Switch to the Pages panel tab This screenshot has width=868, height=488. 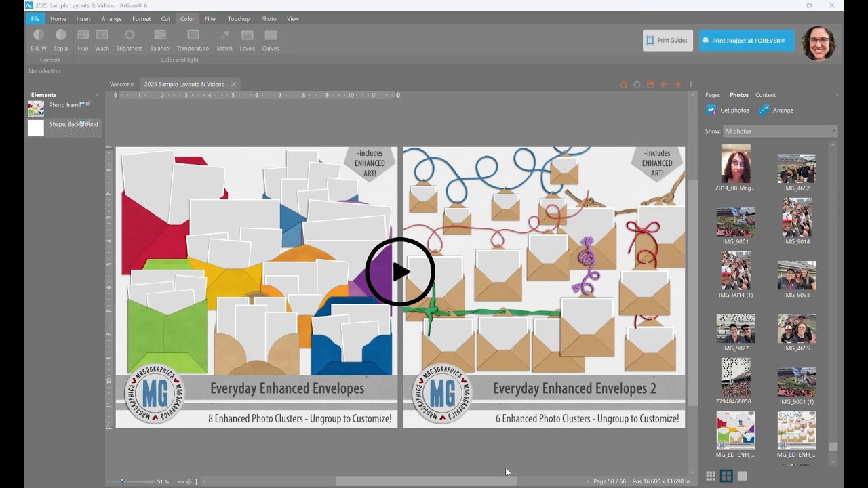click(713, 95)
